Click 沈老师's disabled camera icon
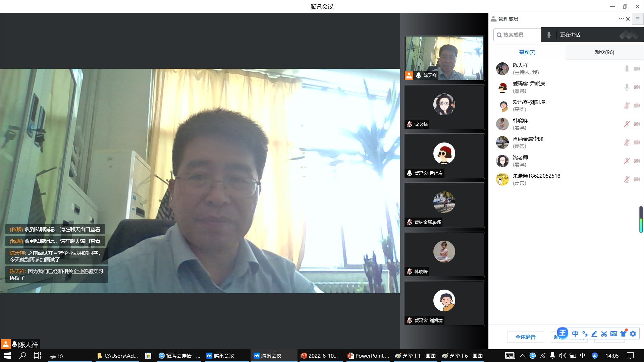 tap(637, 161)
